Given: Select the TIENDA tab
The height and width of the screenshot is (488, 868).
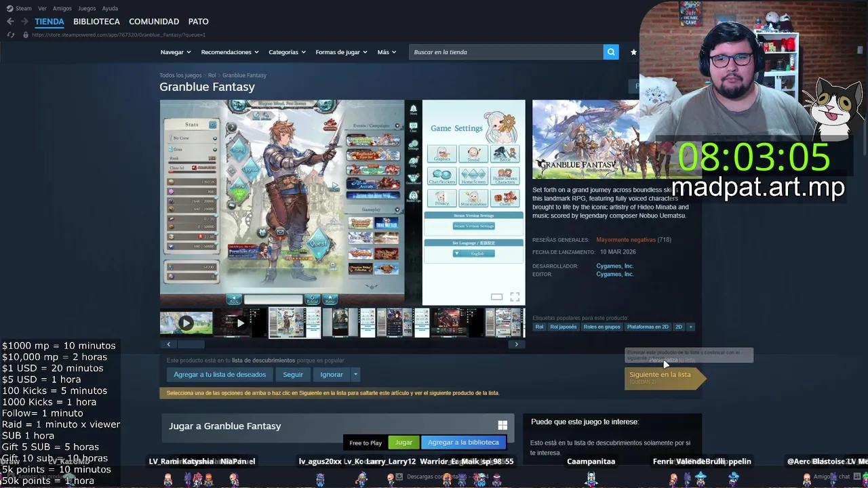Looking at the screenshot, I should [x=50, y=22].
